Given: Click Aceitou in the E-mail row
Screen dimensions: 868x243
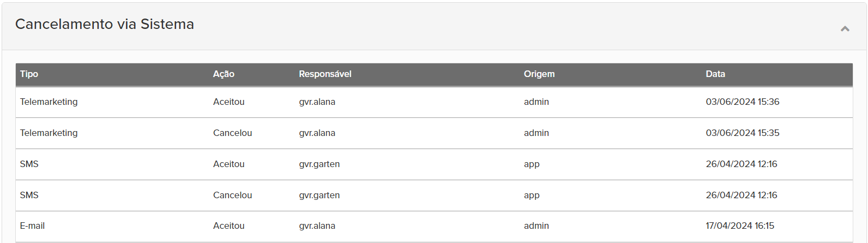Looking at the screenshot, I should 229,226.
